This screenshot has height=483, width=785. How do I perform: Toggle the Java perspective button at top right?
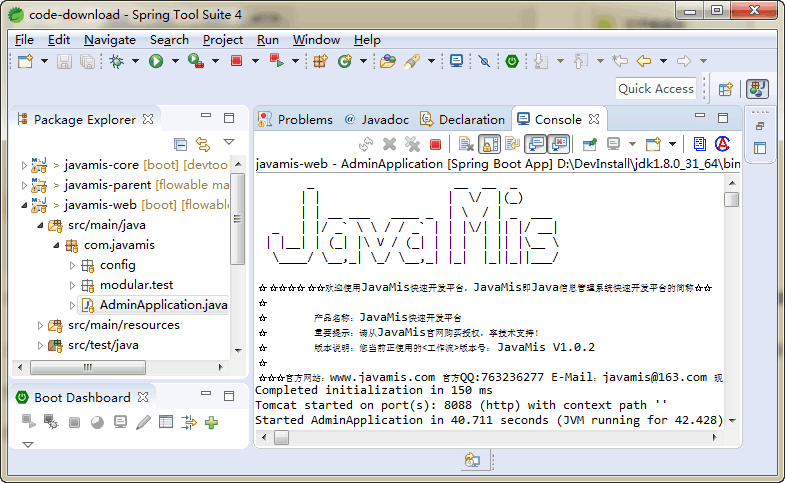click(757, 89)
